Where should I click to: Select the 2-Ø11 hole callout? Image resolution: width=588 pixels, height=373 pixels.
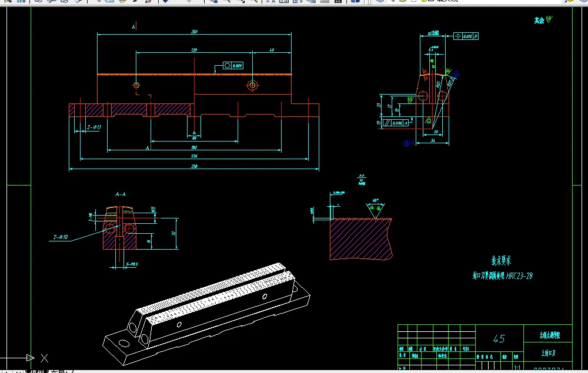point(94,127)
